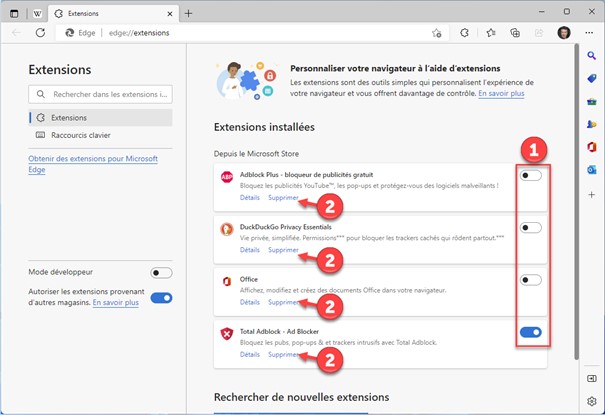The image size is (605, 415).
Task: Enable DuckDuckGo Privacy Essentials toggle
Action: click(531, 228)
